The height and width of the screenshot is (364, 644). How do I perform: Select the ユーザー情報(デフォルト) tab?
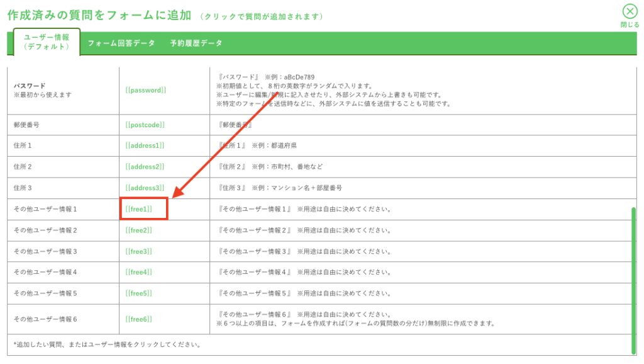coord(47,42)
